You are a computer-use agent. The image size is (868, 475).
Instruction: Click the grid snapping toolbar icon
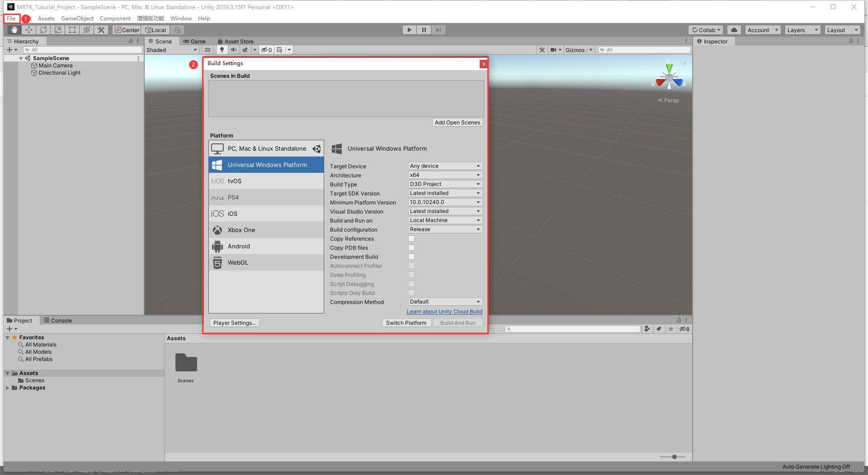177,30
